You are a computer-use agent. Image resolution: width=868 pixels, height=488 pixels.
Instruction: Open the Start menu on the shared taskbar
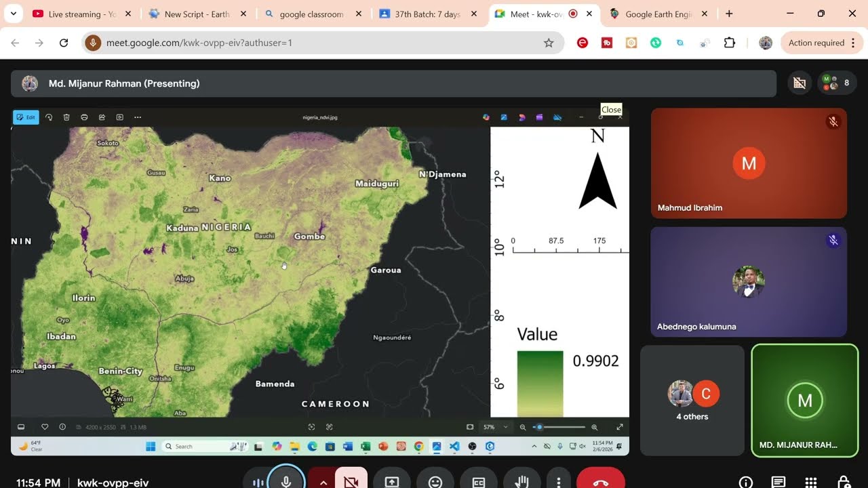point(151,446)
